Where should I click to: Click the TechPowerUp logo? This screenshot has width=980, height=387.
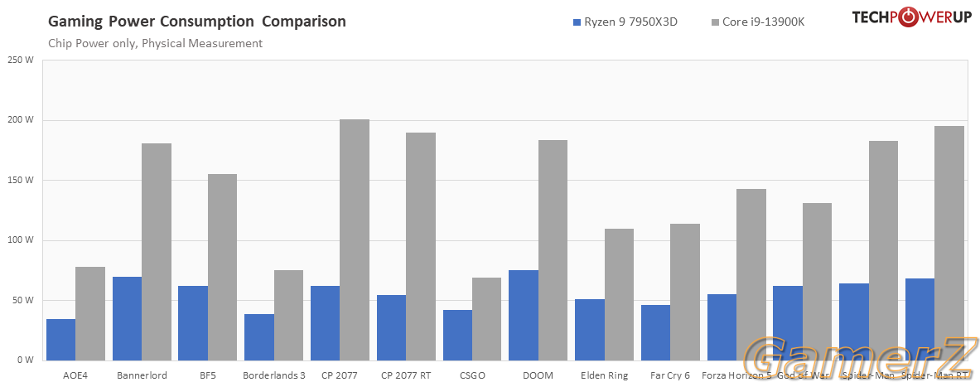[912, 17]
